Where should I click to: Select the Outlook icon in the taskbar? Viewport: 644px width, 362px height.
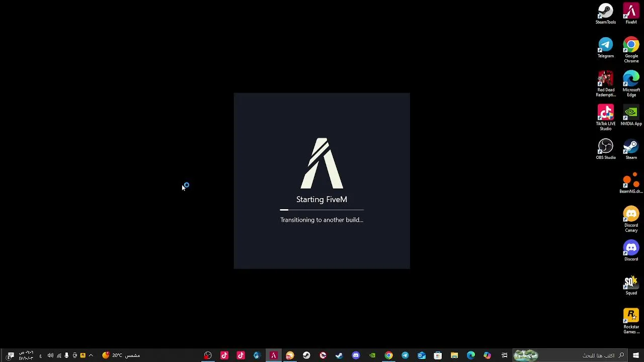[x=422, y=355]
